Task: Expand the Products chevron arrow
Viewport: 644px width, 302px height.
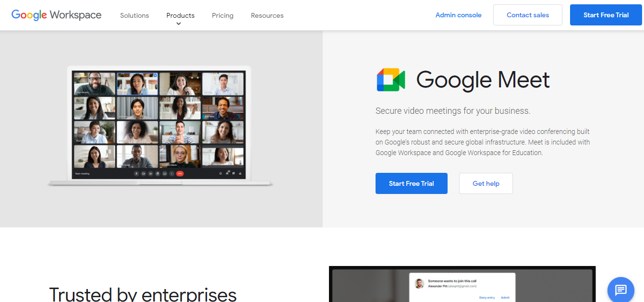Action: point(179,24)
